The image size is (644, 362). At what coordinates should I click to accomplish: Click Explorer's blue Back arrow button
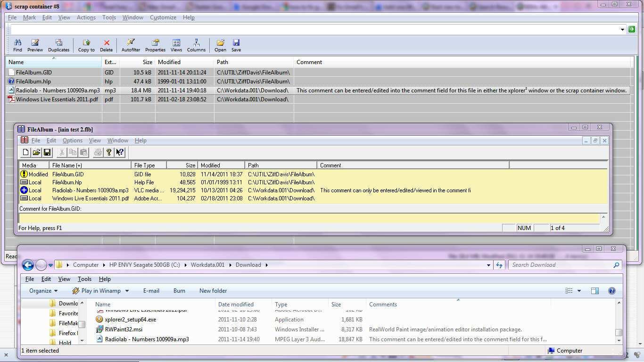point(28,265)
